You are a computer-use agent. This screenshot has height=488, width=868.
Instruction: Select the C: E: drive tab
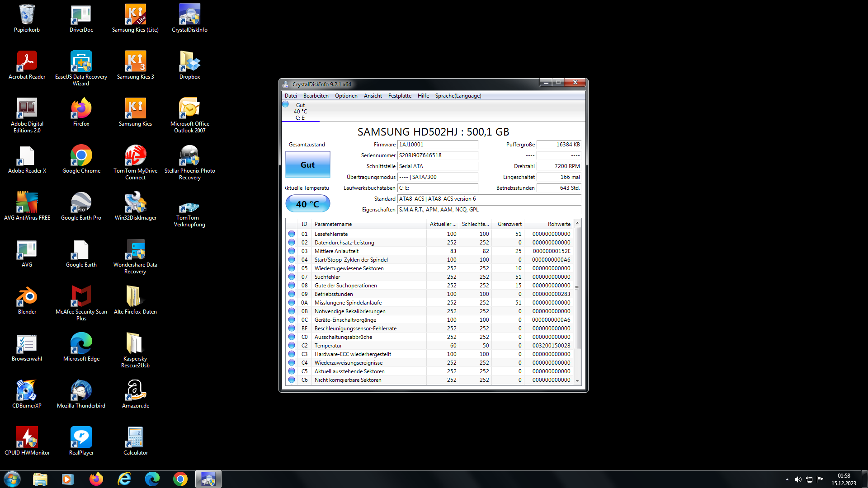pyautogui.click(x=300, y=112)
